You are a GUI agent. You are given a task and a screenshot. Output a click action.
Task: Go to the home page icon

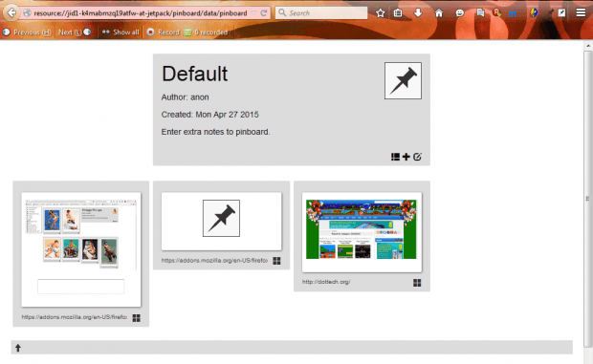439,13
